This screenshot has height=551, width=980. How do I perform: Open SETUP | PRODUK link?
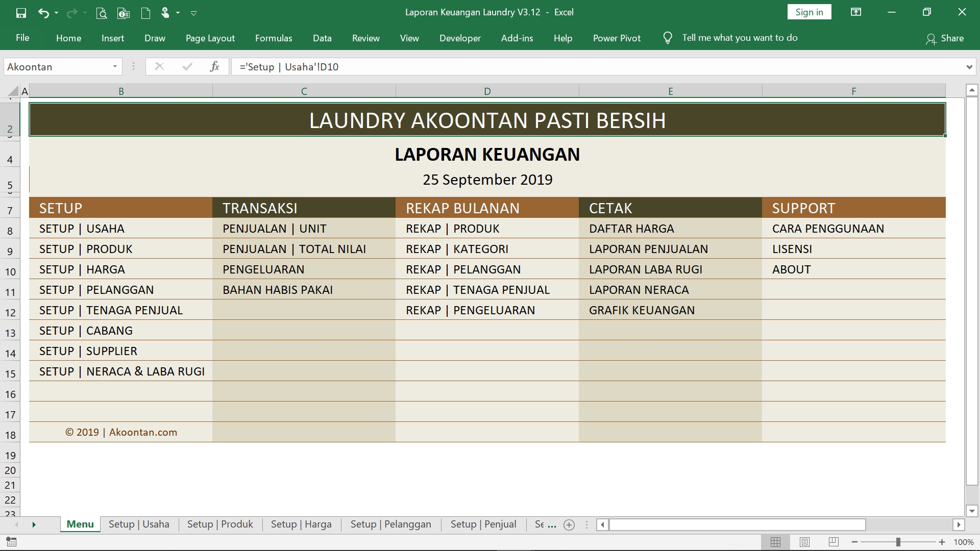click(86, 249)
